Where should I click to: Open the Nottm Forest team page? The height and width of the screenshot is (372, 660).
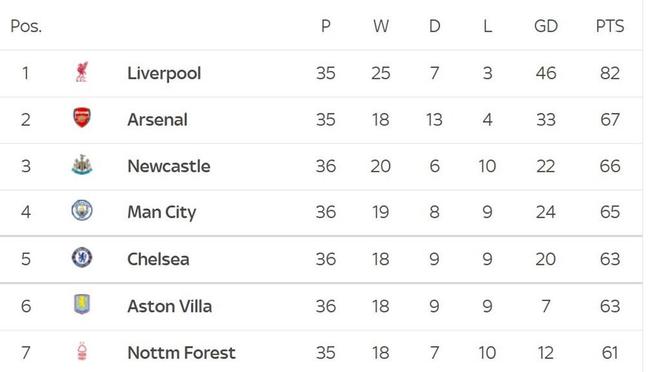[181, 353]
